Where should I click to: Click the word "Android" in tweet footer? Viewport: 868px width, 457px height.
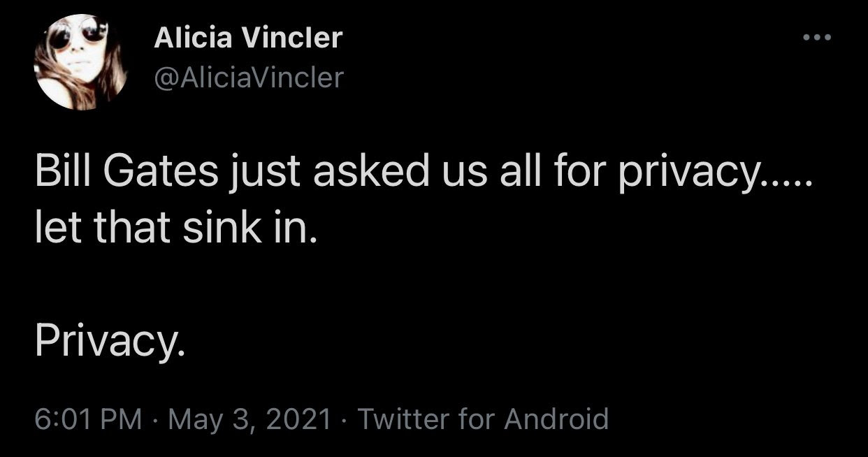[x=556, y=419]
